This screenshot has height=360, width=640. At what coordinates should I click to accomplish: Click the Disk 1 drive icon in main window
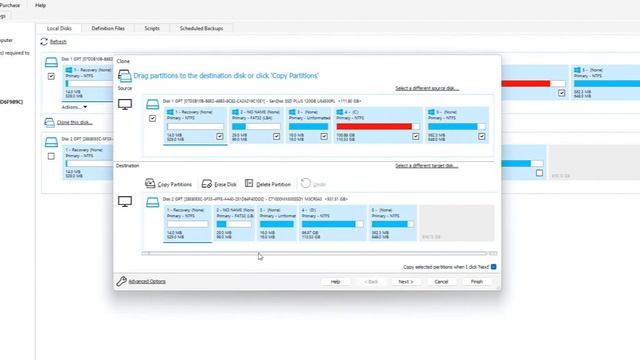[x=51, y=62]
